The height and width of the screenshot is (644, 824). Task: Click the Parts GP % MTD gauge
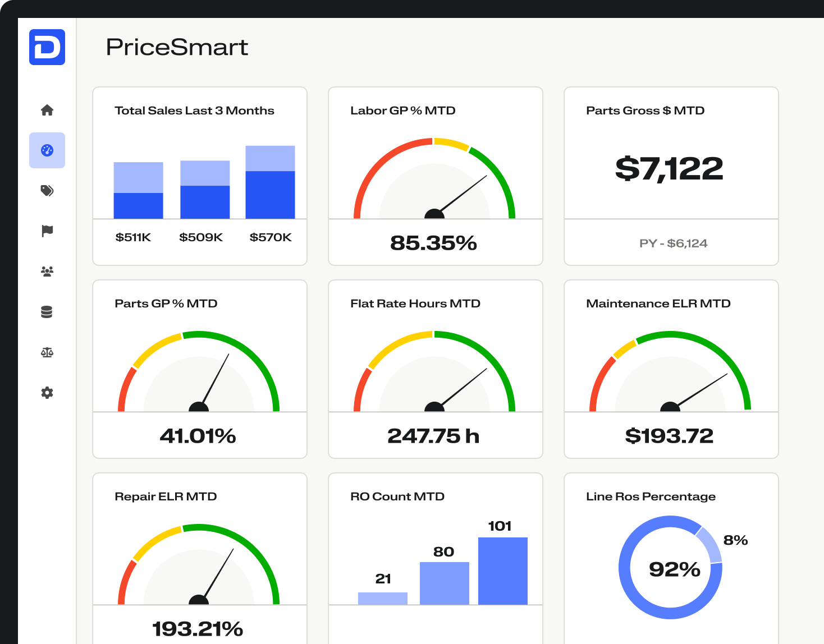click(x=199, y=371)
